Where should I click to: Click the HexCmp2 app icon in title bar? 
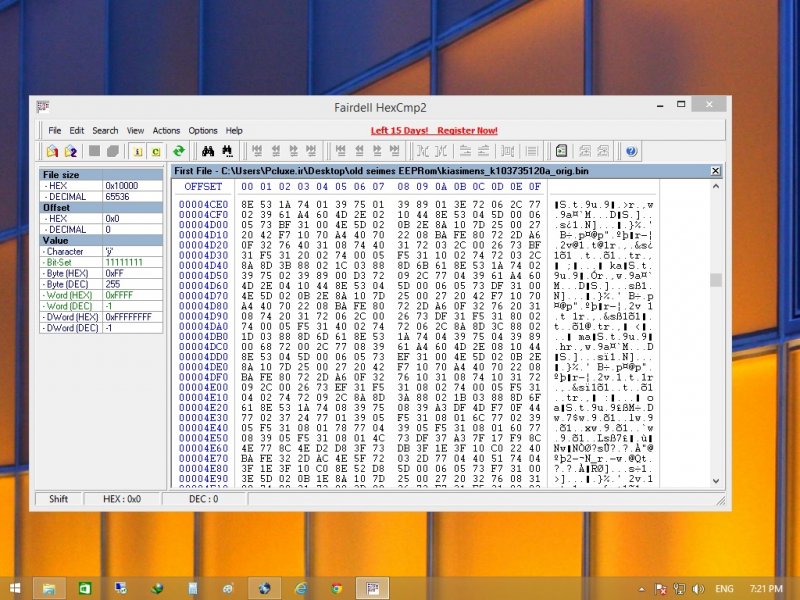click(x=43, y=107)
